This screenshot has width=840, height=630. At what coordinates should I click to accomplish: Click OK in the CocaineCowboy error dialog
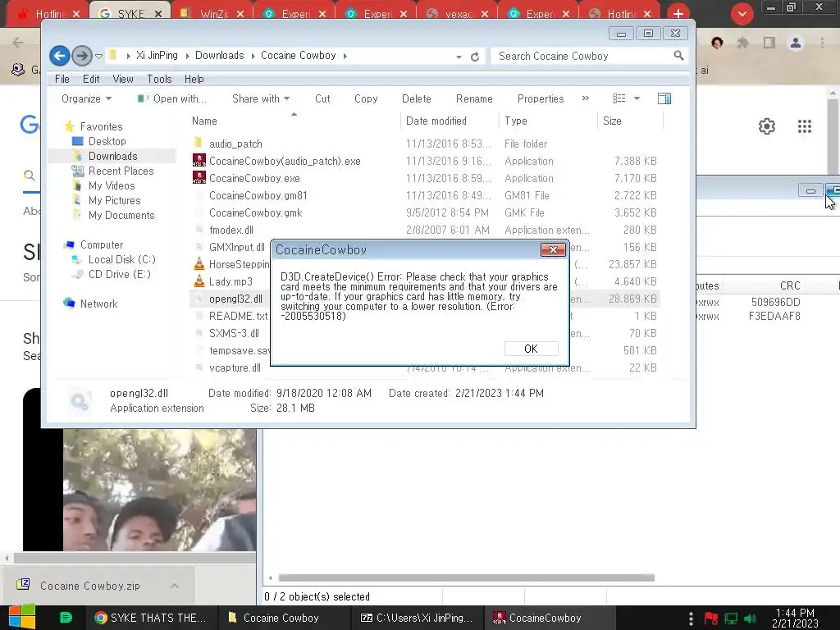click(x=531, y=349)
